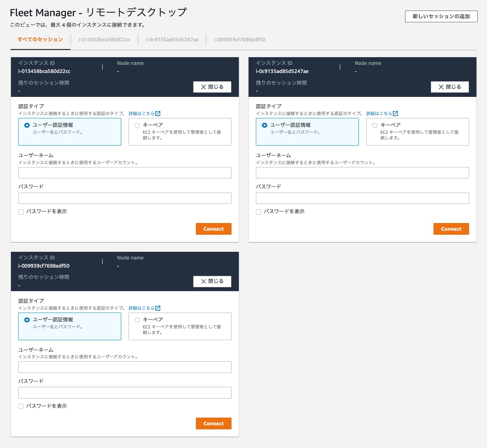
Task: Choose キーペア authentication on i-0c9135ad85d5247ae card
Action: click(x=375, y=125)
